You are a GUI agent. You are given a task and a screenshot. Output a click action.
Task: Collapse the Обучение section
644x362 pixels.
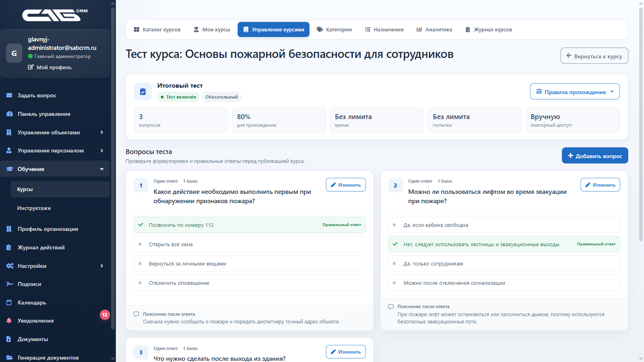102,169
